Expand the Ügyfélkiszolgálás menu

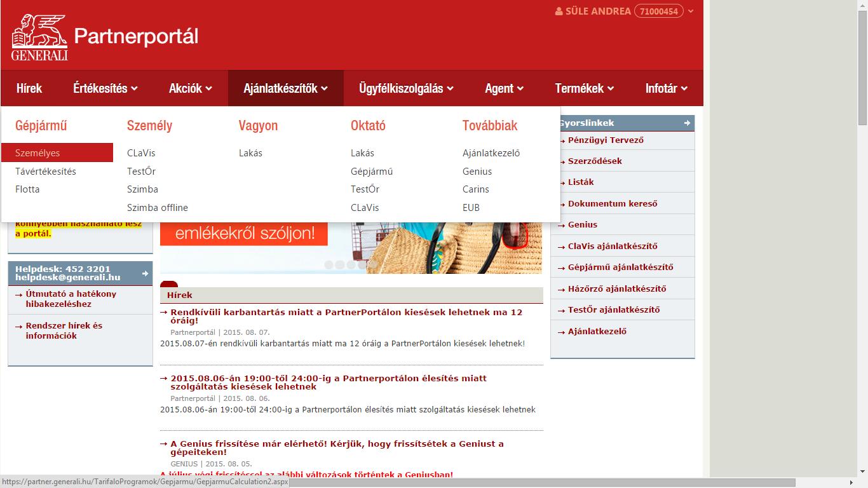coord(406,88)
